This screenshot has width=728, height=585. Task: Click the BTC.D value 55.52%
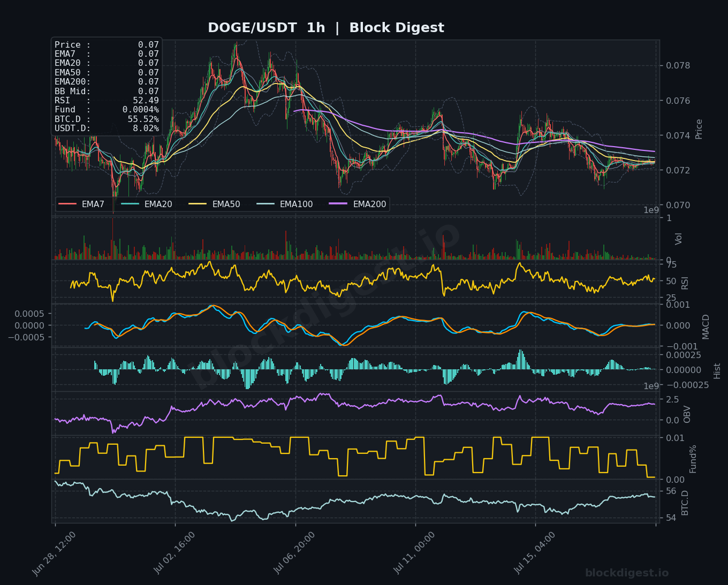coord(143,119)
